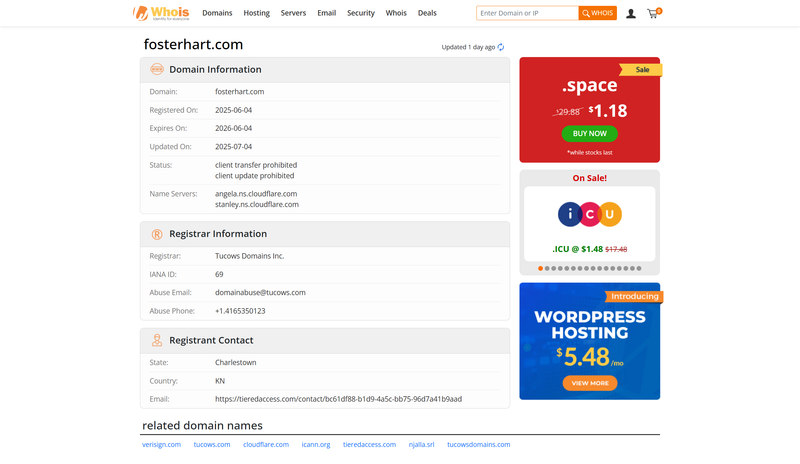This screenshot has width=800, height=464.
Task: Click stanley.ns.cloudflare.com name server
Action: 257,205
